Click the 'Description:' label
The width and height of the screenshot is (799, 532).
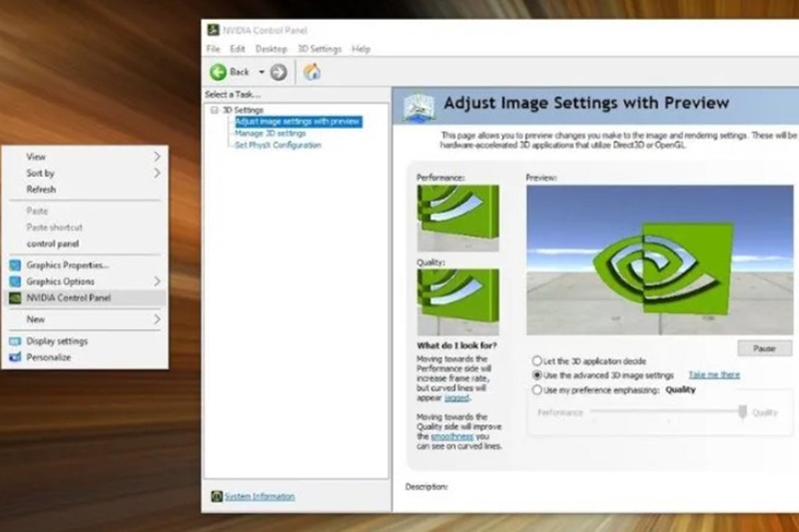426,487
